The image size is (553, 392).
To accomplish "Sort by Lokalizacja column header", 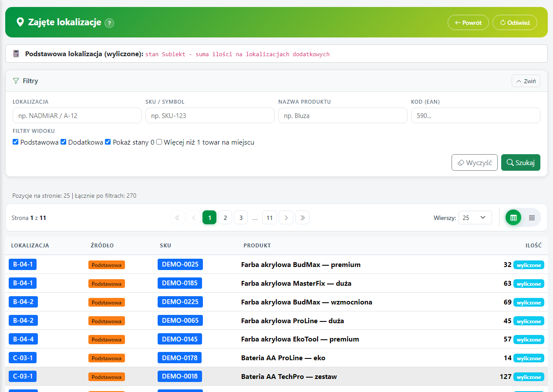I will pos(30,246).
